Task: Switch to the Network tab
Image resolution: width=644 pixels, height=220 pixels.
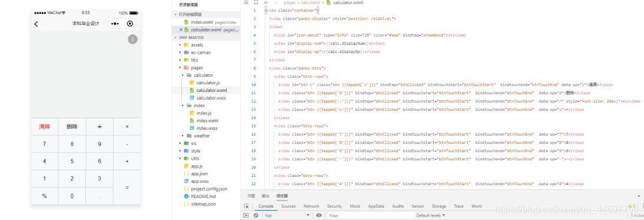Action: tap(311, 206)
